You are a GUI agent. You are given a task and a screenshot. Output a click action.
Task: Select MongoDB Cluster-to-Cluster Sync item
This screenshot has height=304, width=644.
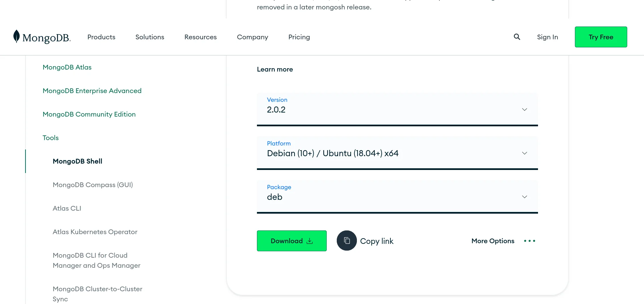click(98, 294)
